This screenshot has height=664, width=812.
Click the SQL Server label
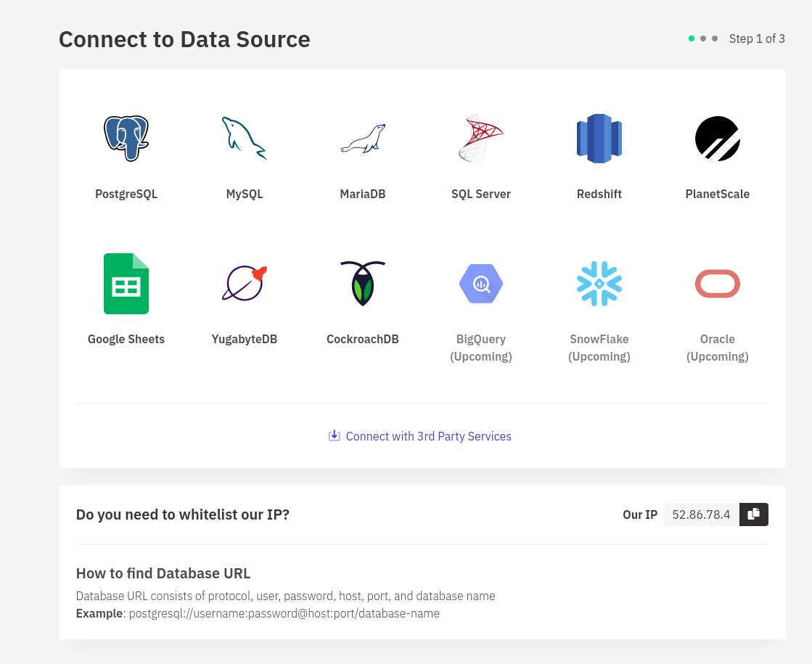(x=480, y=194)
